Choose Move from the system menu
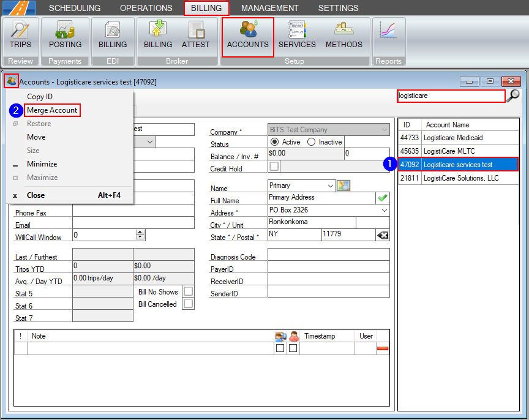The image size is (529, 420). pos(36,137)
